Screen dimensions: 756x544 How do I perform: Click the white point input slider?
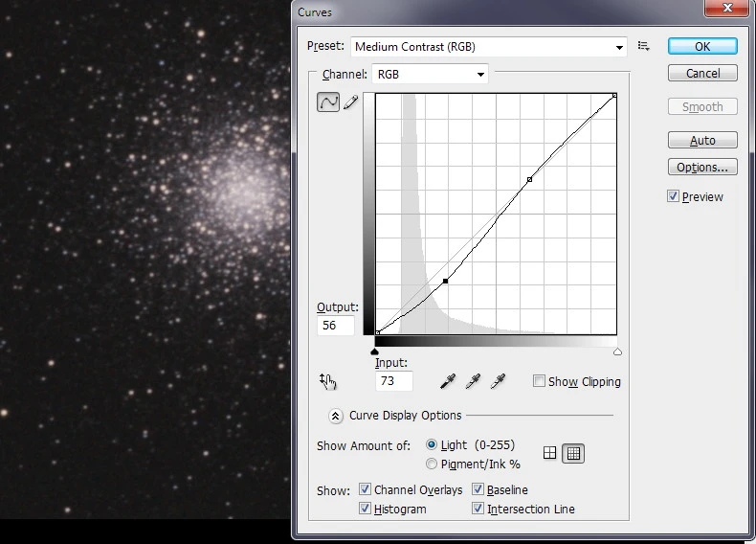(x=617, y=351)
